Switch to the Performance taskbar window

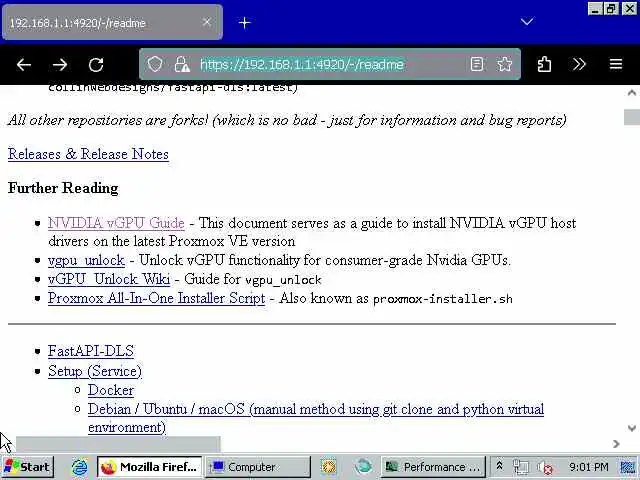tap(433, 467)
